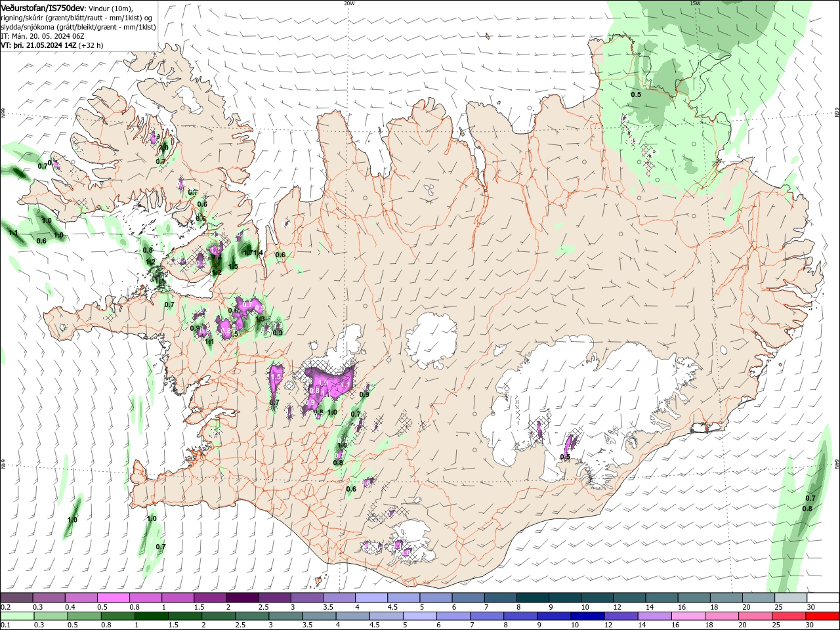The width and height of the screenshot is (840, 630).
Task: Click the 'VT: þri. 21.05.2024 14Z' text
Action: tap(39, 45)
